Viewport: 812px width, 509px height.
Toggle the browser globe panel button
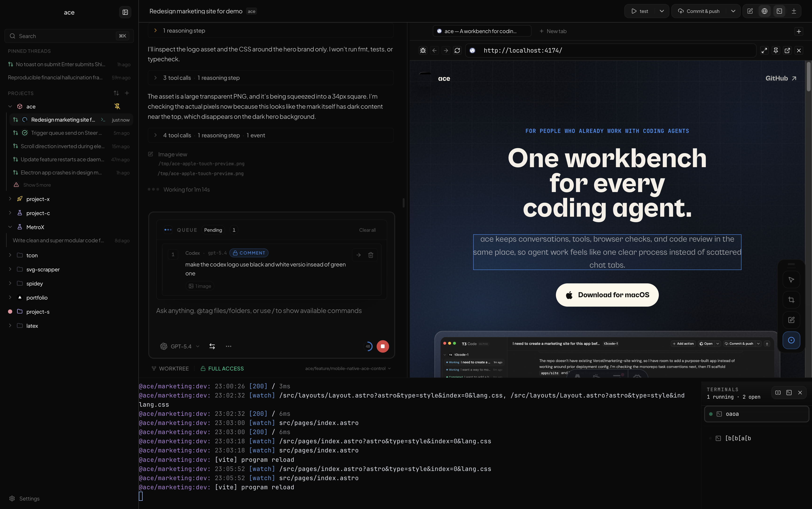coord(765,11)
